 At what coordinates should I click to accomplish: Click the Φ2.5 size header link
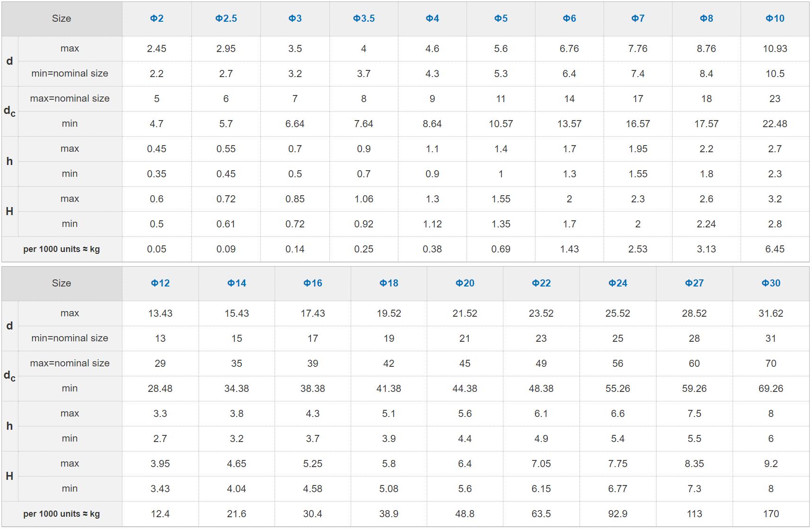click(x=226, y=18)
